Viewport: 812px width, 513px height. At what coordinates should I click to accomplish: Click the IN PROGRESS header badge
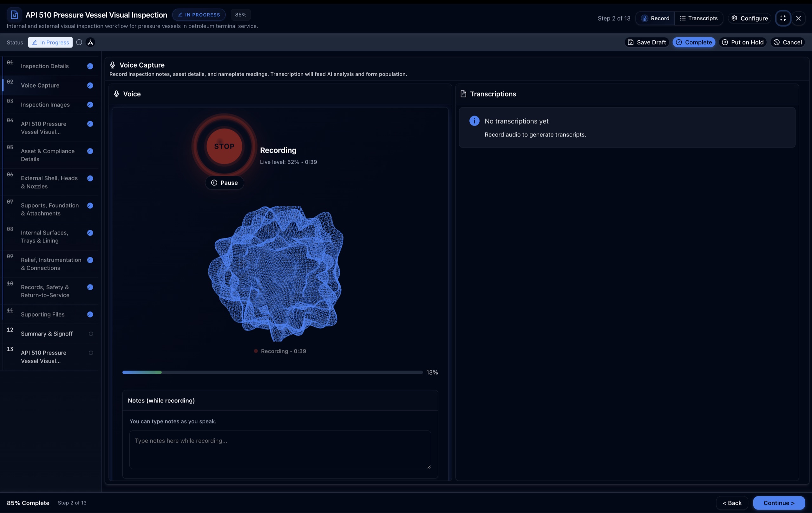pos(199,15)
